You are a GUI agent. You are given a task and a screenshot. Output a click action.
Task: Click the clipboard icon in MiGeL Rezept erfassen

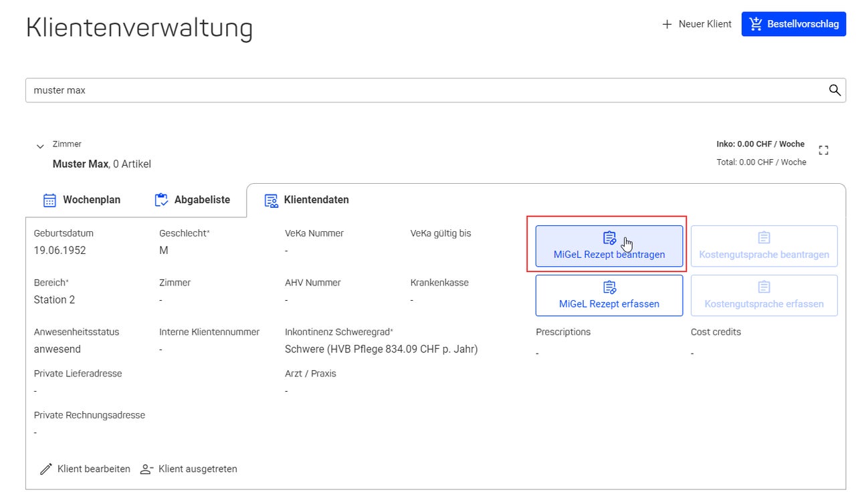point(609,287)
